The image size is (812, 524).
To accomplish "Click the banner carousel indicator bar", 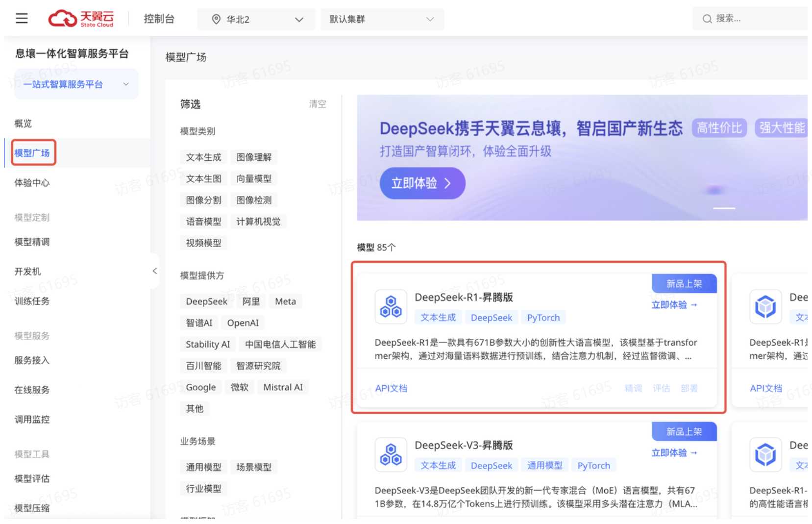I will (x=724, y=208).
